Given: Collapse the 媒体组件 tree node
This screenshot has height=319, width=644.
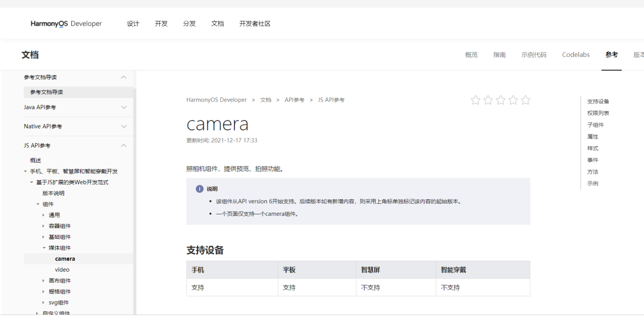Looking at the screenshot, I should click(x=44, y=248).
